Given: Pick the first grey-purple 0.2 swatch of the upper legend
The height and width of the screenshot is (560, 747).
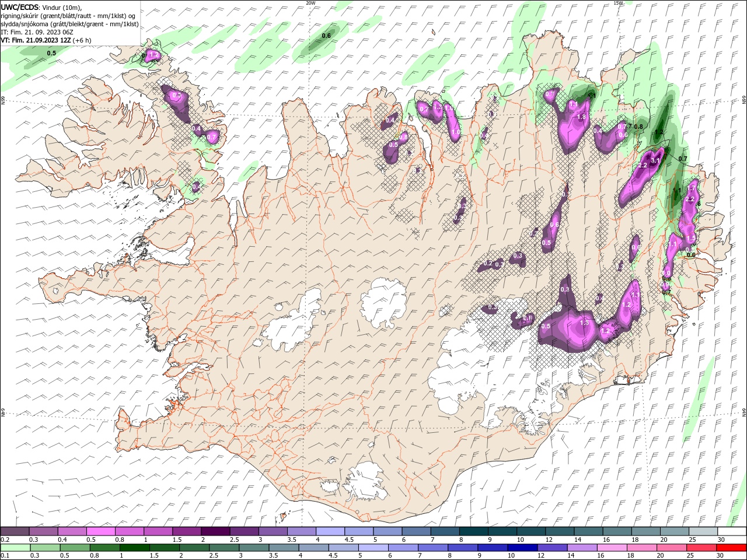Looking at the screenshot, I should [x=15, y=531].
